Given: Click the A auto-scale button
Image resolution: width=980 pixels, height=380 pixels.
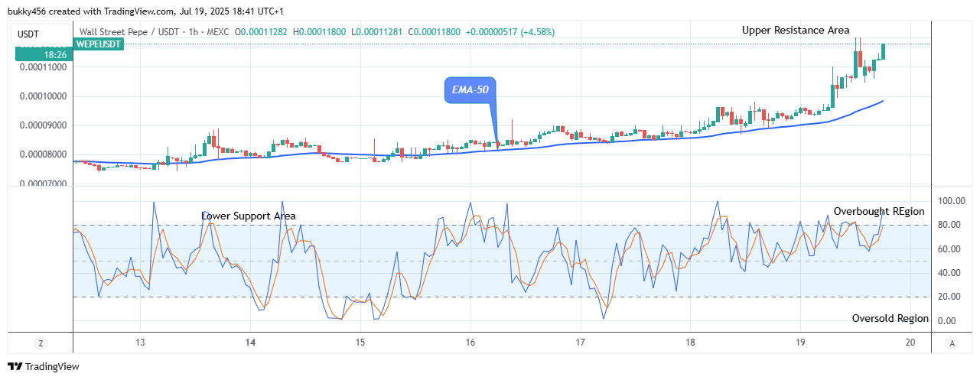Looking at the screenshot, I should pyautogui.click(x=951, y=343).
